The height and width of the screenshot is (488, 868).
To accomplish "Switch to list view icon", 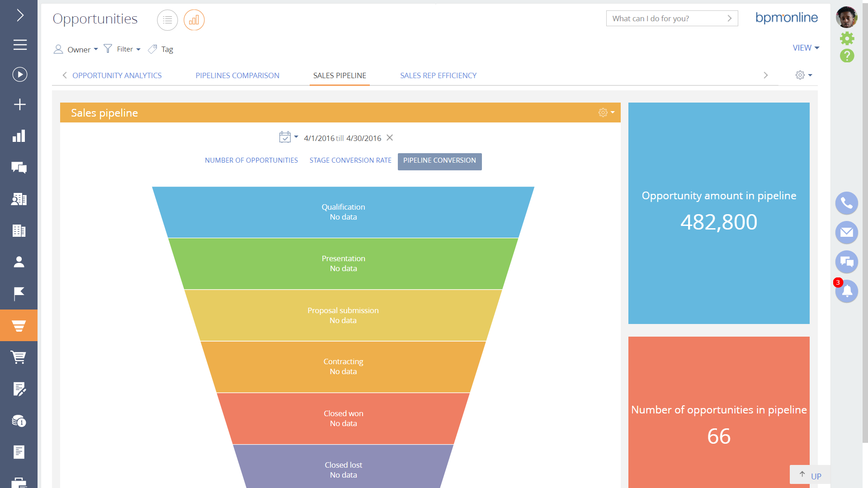I will click(x=167, y=20).
